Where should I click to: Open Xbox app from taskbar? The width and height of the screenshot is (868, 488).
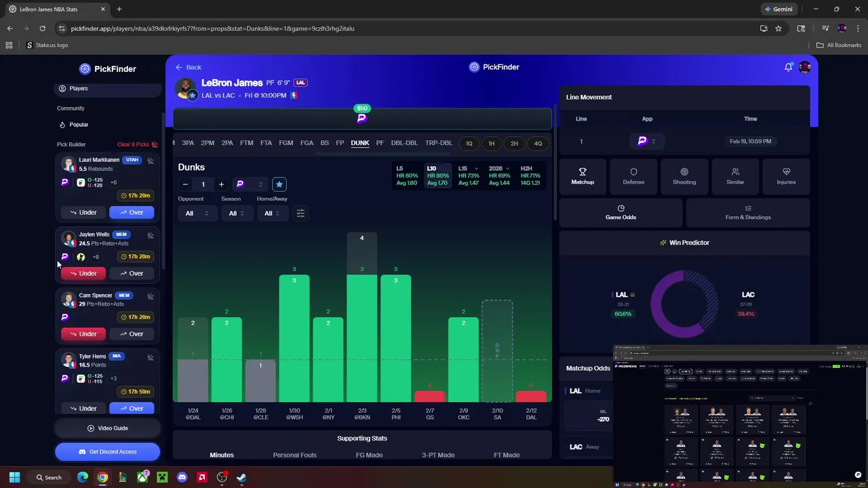click(142, 477)
